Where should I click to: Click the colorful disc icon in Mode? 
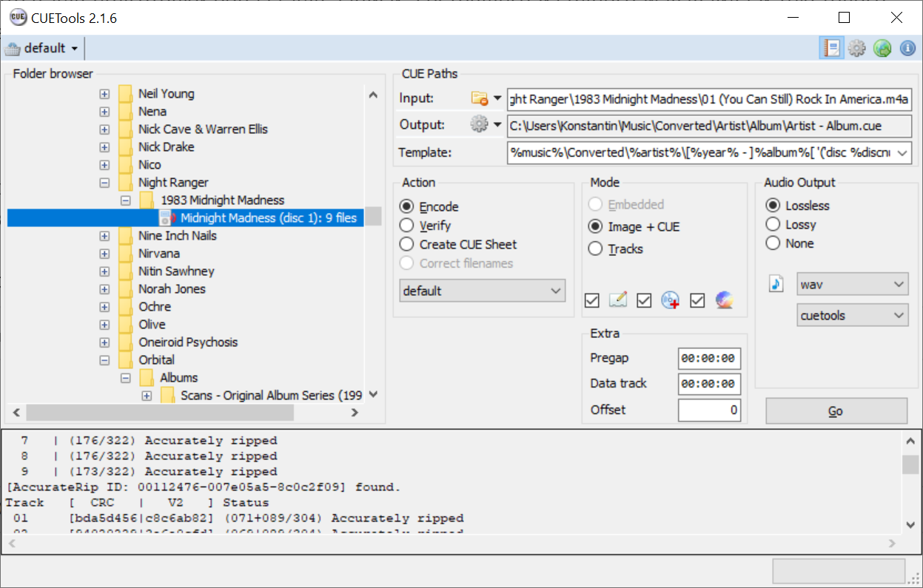(724, 300)
